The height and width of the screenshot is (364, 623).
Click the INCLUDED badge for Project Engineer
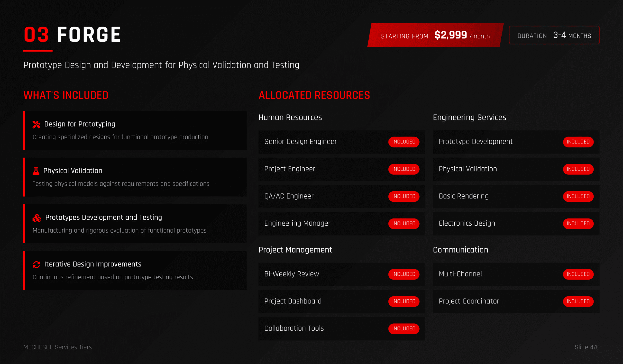click(x=403, y=169)
